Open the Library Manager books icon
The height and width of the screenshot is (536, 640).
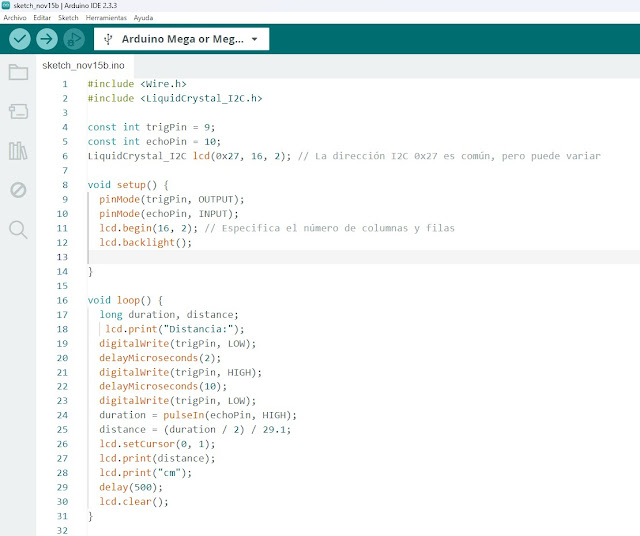pos(18,151)
